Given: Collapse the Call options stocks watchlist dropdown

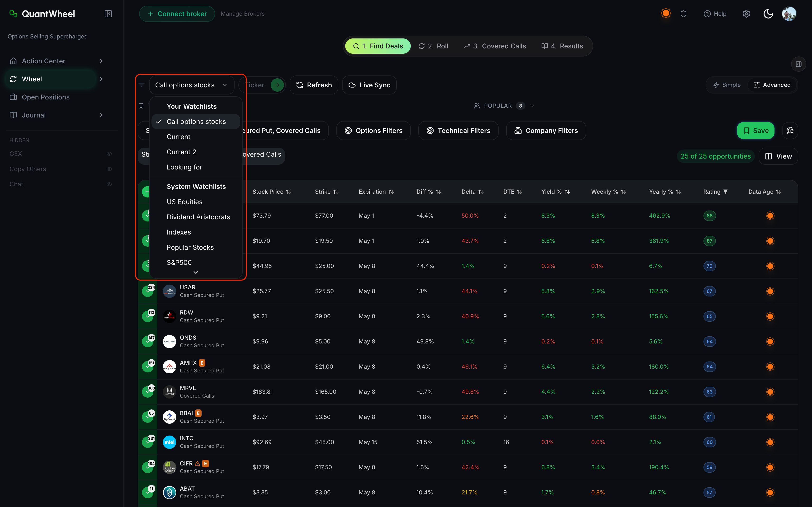Looking at the screenshot, I should (x=192, y=85).
